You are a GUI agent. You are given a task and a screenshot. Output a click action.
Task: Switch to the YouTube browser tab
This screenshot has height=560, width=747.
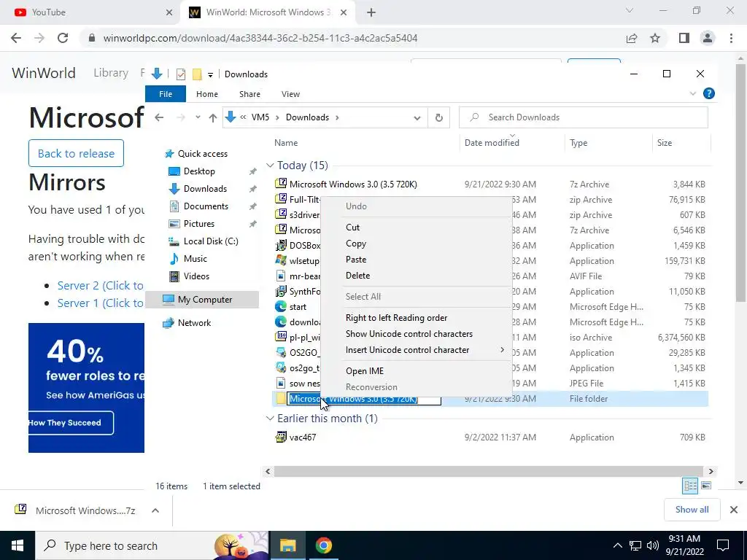[90, 12]
